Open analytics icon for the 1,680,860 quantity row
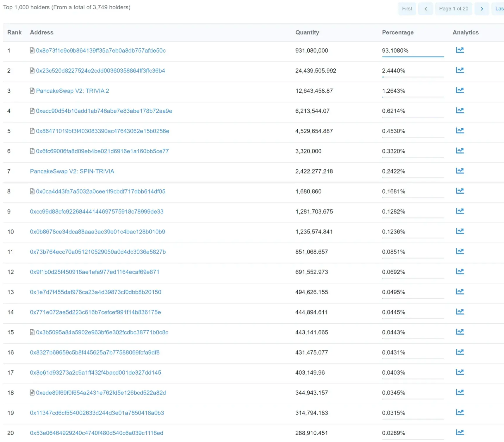Screen dimensions: 504x442 (460, 191)
